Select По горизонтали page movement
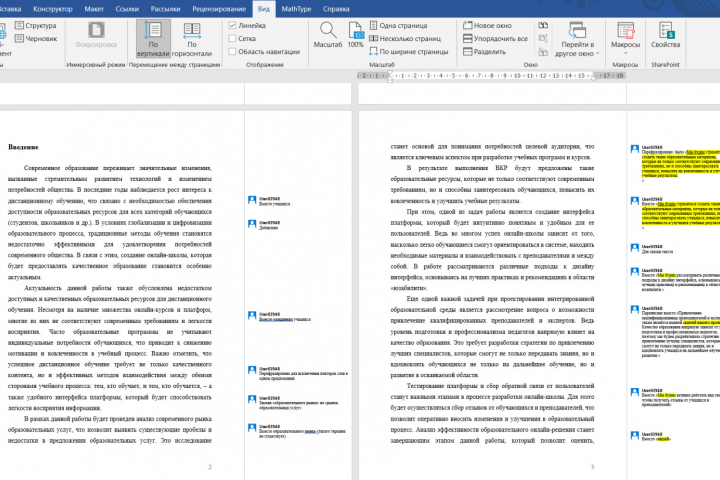Screen dimensions: 720x480 [x=191, y=39]
